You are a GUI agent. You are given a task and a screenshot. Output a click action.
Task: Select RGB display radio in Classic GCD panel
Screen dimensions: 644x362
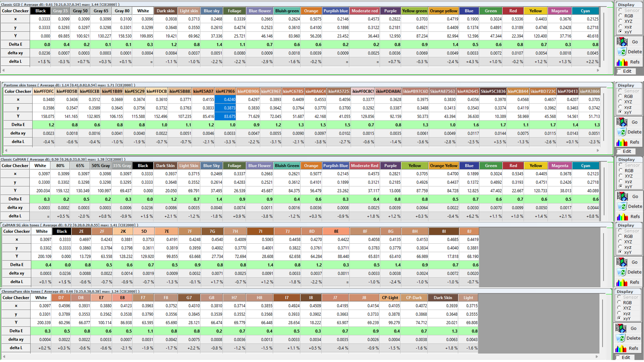point(620,16)
